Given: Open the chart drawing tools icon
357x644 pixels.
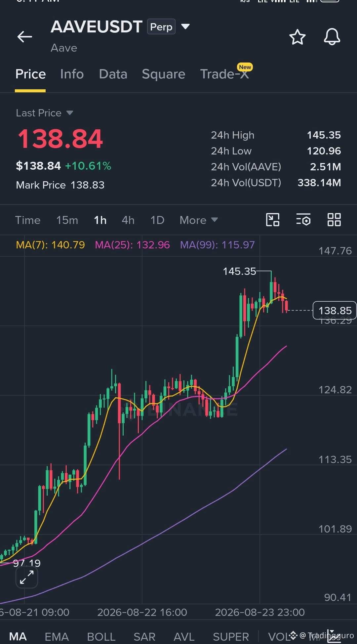Looking at the screenshot, I should (x=273, y=220).
